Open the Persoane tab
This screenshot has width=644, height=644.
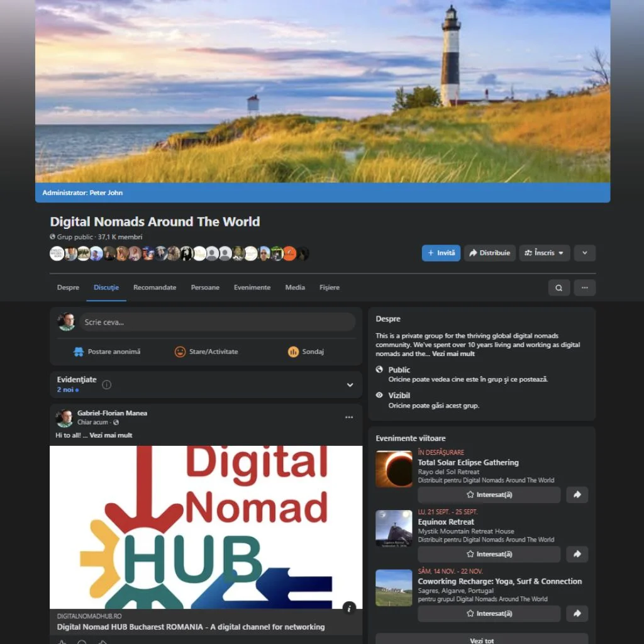205,287
